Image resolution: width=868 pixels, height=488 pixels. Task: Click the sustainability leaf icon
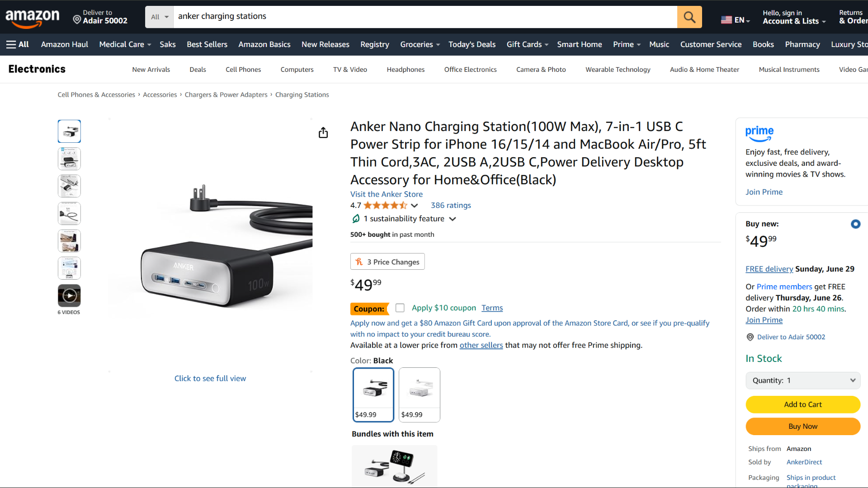point(356,219)
